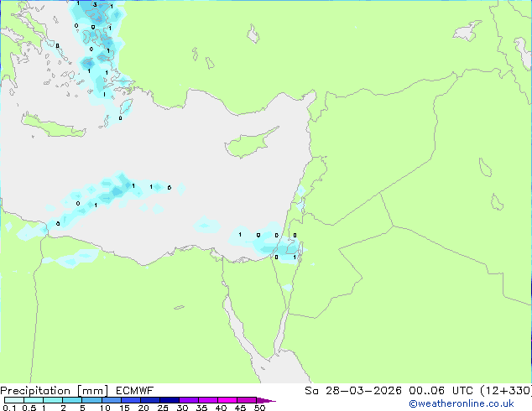Click the above-50 arrow tip of legend
532x411 pixels.
click(266, 400)
